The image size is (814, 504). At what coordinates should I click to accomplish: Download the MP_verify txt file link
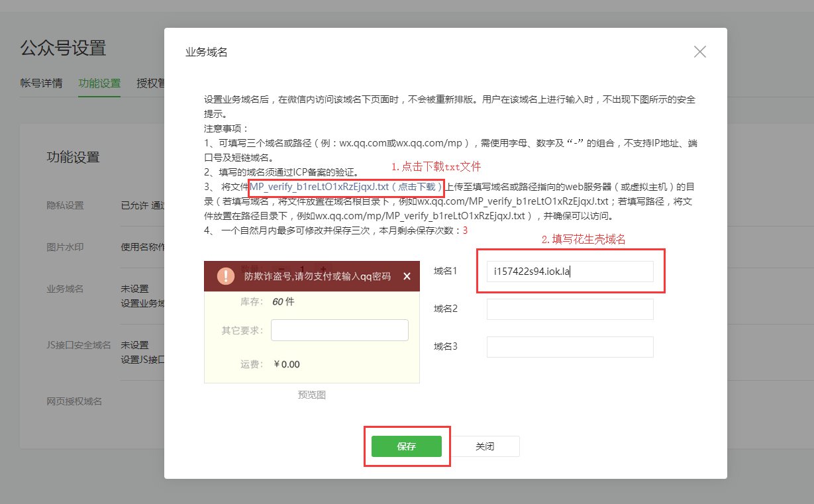[x=345, y=187]
